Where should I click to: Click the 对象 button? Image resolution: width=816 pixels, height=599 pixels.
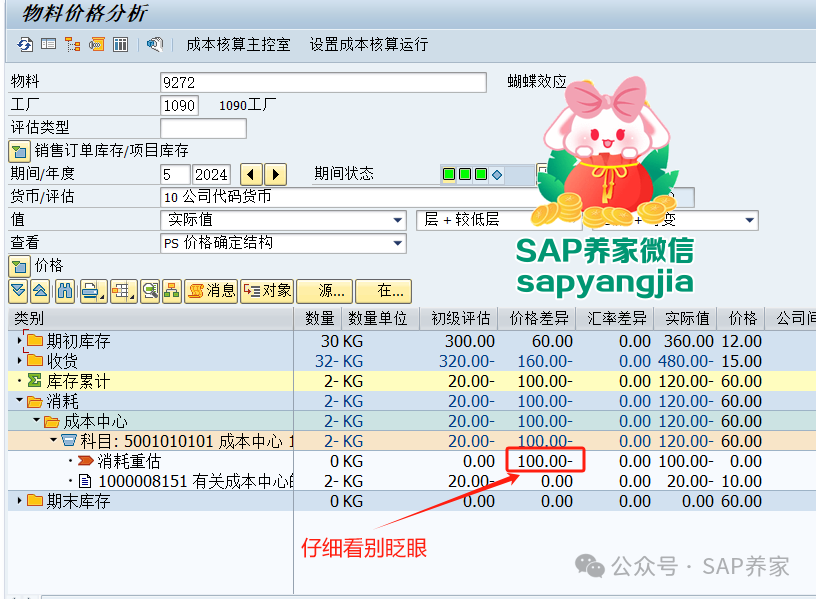click(x=267, y=291)
